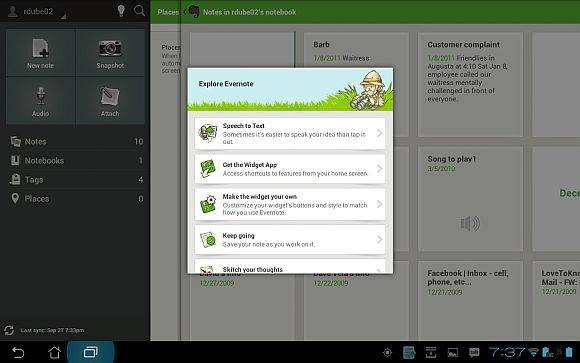Tap the chevron on Speech to Text row

pos(380,133)
